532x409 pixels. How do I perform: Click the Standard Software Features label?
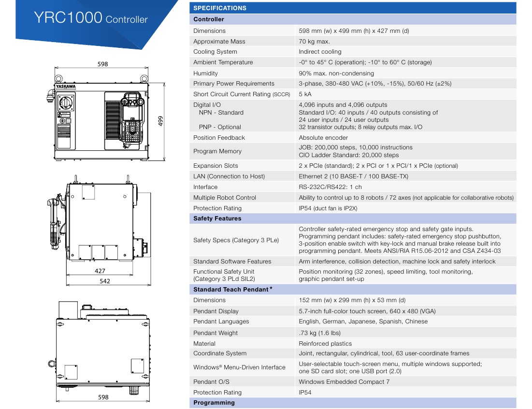232,262
